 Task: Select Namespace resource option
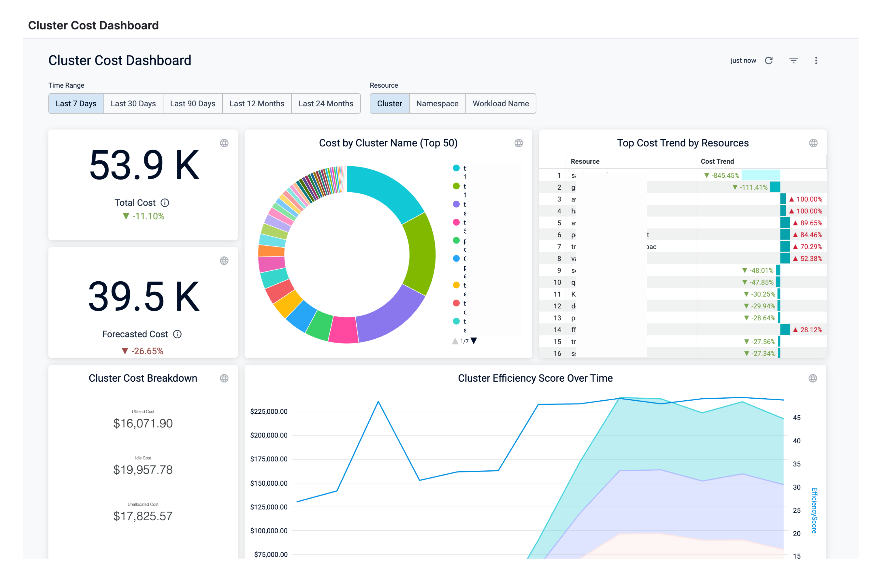[437, 103]
